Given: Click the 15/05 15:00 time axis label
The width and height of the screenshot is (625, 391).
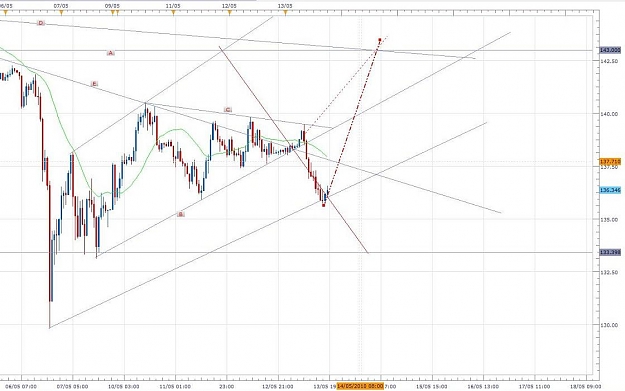Looking at the screenshot, I should coord(431,386).
